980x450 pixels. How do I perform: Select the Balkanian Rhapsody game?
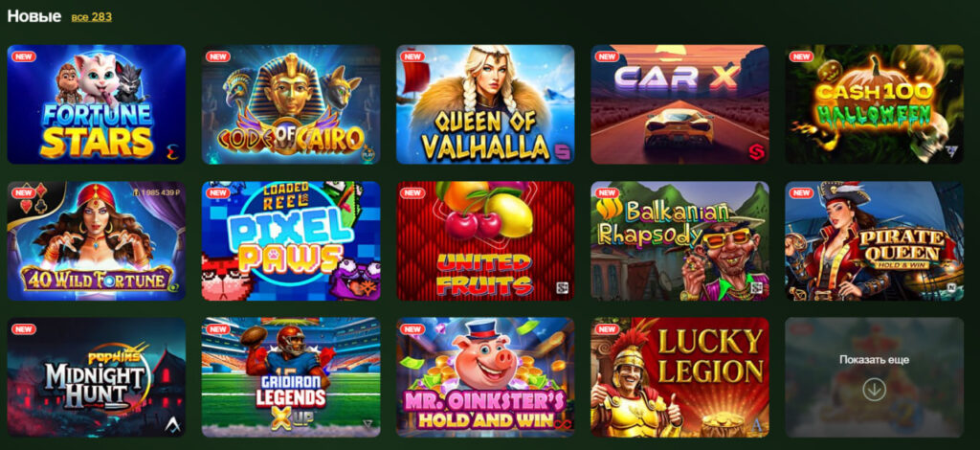680,240
